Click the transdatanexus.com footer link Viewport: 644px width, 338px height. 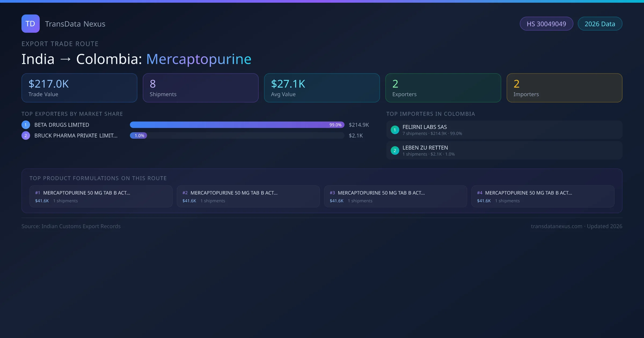pos(556,226)
